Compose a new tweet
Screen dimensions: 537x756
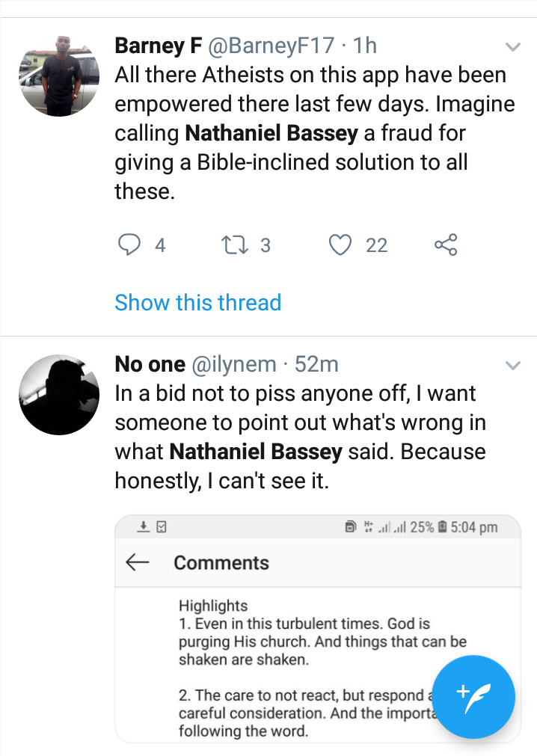(x=473, y=697)
